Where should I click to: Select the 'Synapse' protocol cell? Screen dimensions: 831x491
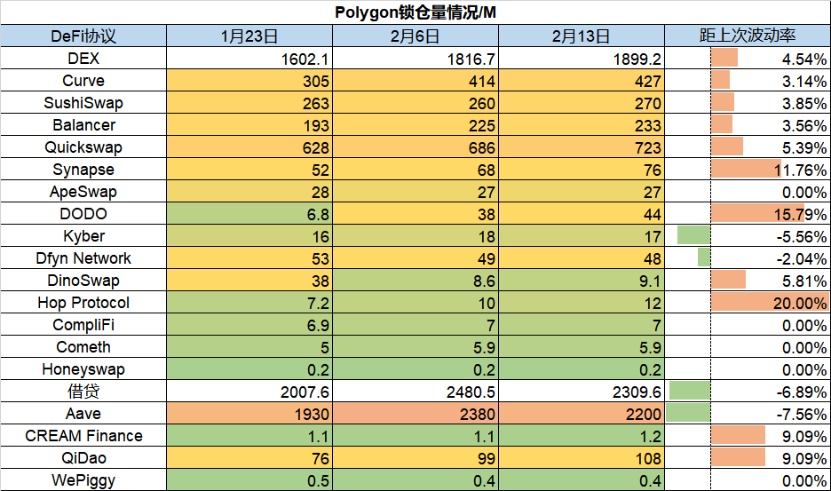click(x=83, y=169)
